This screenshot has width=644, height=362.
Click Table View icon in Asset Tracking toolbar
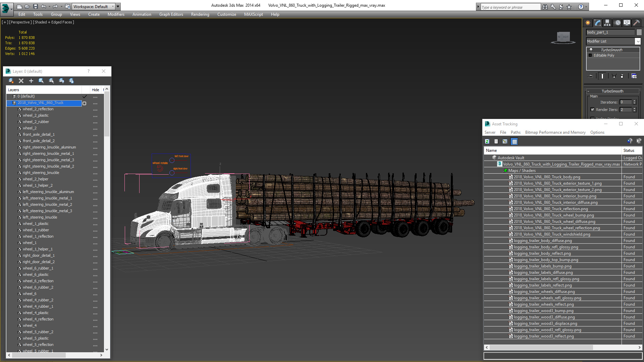(x=514, y=141)
